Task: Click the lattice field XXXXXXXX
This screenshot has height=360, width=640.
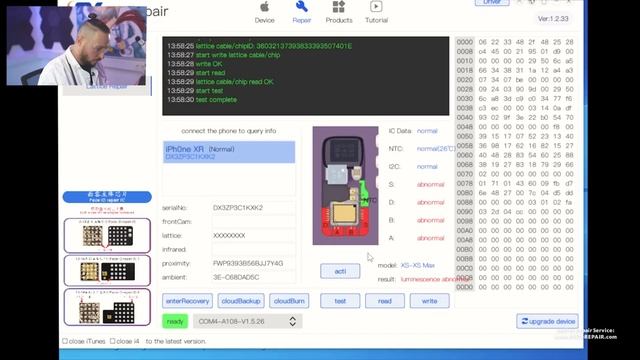Action: click(253, 236)
